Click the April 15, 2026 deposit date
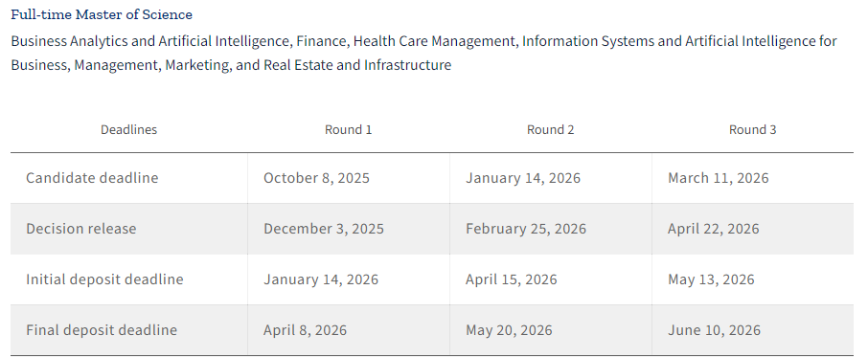Screen dimensions: 868x357 [x=511, y=279]
